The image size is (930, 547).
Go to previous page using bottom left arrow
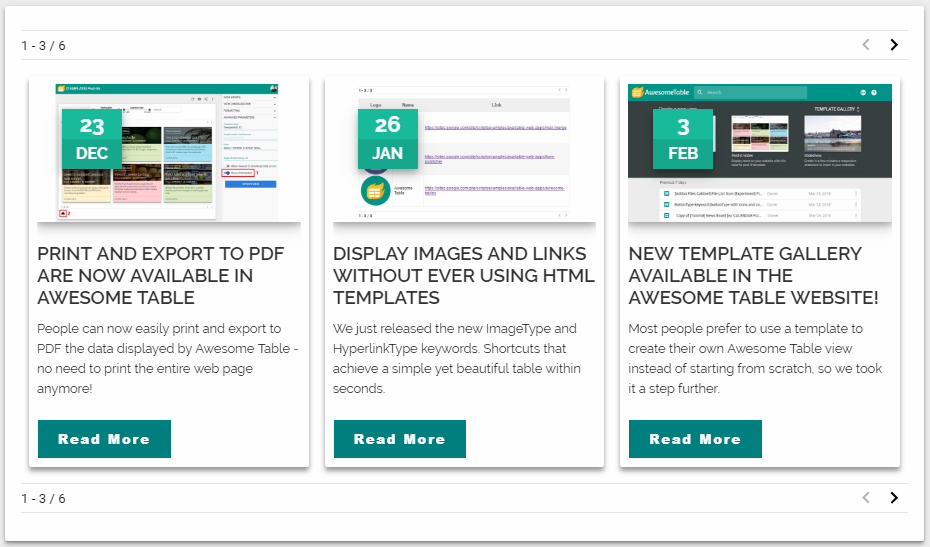coord(866,498)
